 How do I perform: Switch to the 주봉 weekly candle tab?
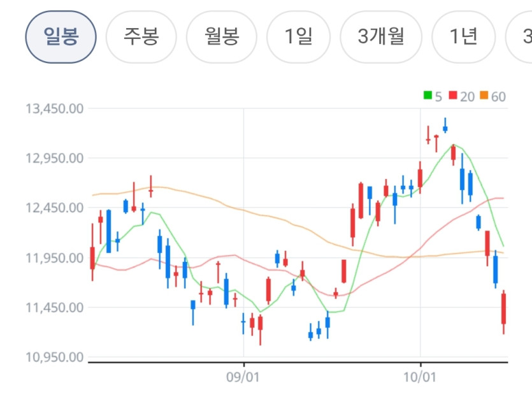click(x=141, y=37)
